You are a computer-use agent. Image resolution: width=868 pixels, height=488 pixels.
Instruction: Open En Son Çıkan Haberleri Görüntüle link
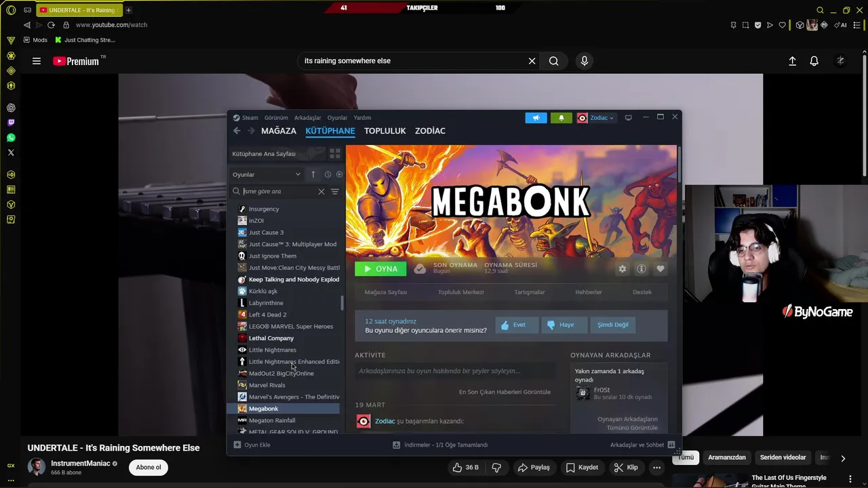coord(505,392)
